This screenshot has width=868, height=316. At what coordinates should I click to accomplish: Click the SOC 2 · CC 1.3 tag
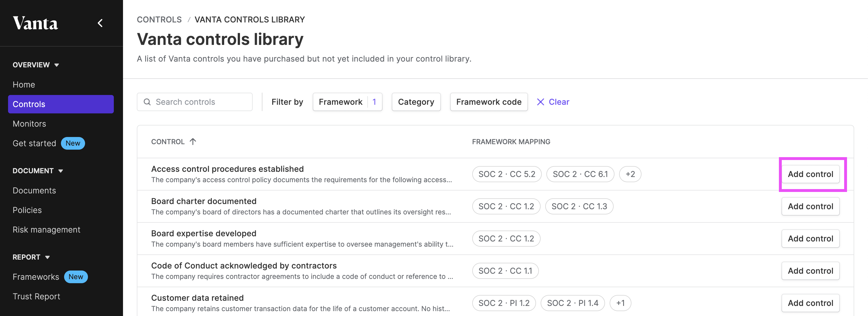click(x=579, y=206)
